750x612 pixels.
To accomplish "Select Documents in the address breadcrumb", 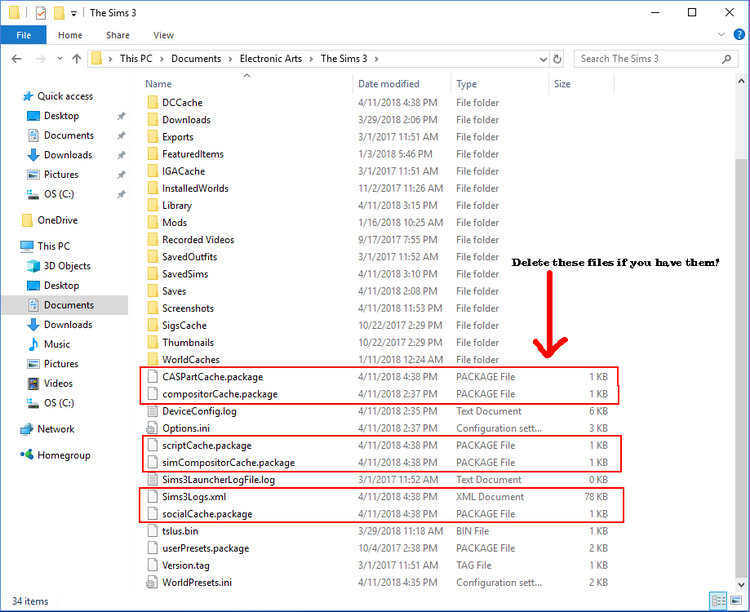I will click(196, 58).
